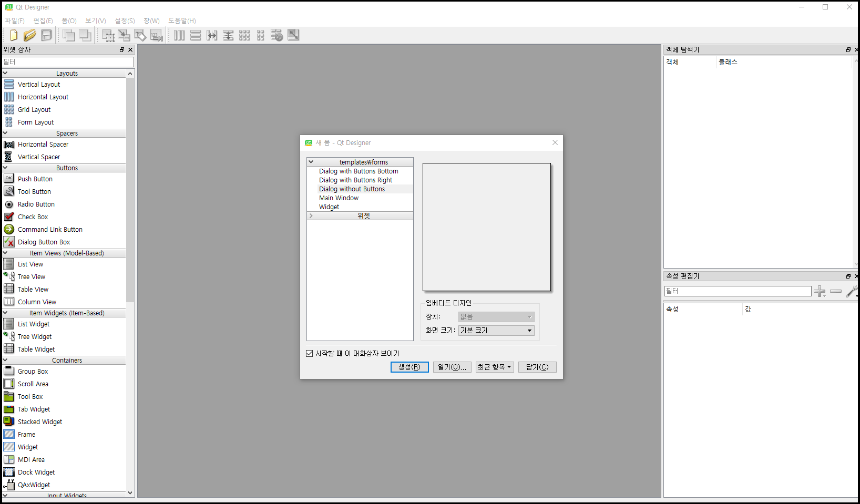The height and width of the screenshot is (504, 860).
Task: Click the widget box vertical scrollbar
Action: pos(130,190)
